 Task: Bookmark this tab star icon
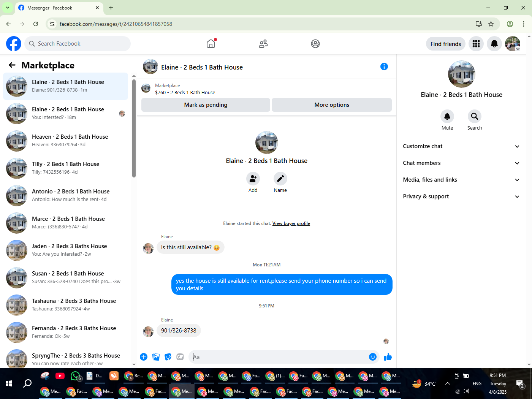click(491, 24)
